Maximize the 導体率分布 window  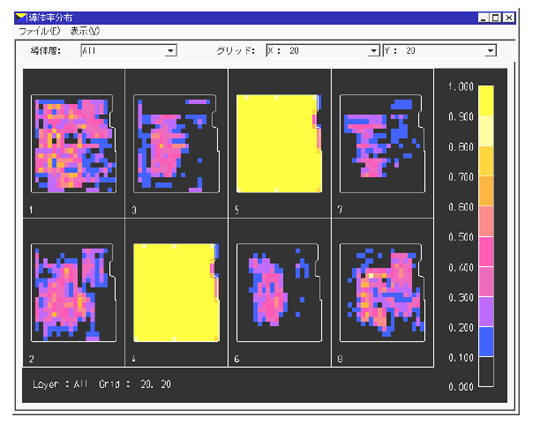pos(495,17)
